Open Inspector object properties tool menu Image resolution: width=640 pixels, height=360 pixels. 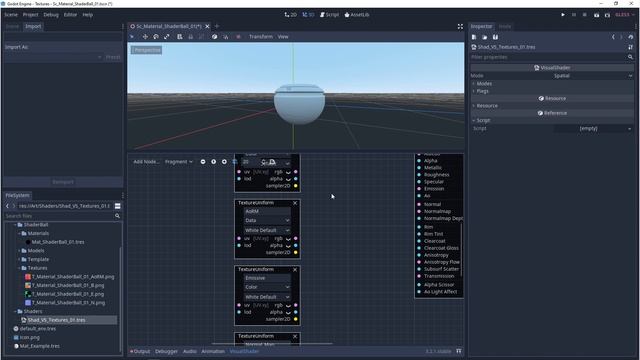[631, 47]
